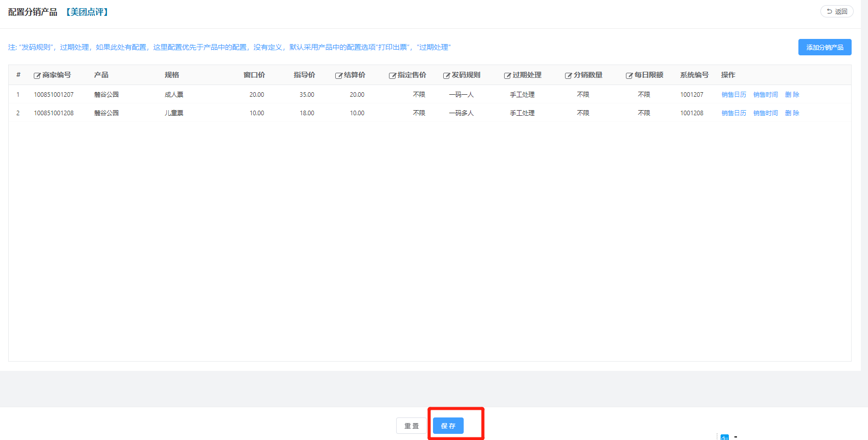
Task: Open 销售日历 for 儿童票 row
Action: (733, 113)
